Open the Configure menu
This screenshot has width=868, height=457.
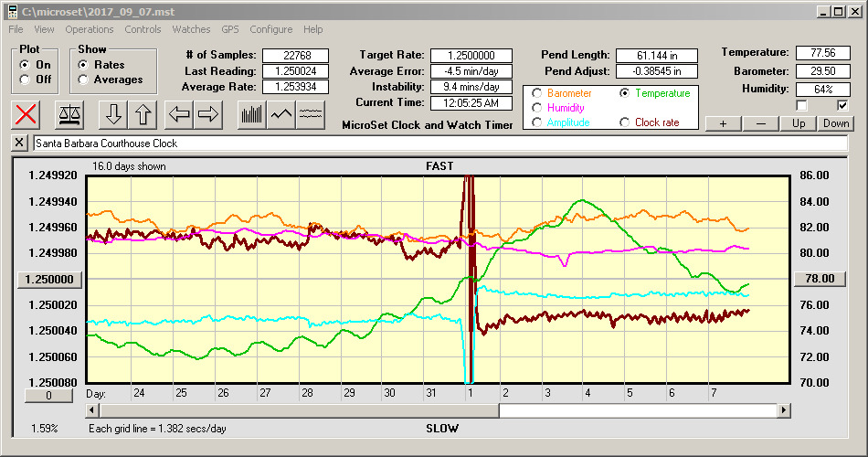[270, 29]
